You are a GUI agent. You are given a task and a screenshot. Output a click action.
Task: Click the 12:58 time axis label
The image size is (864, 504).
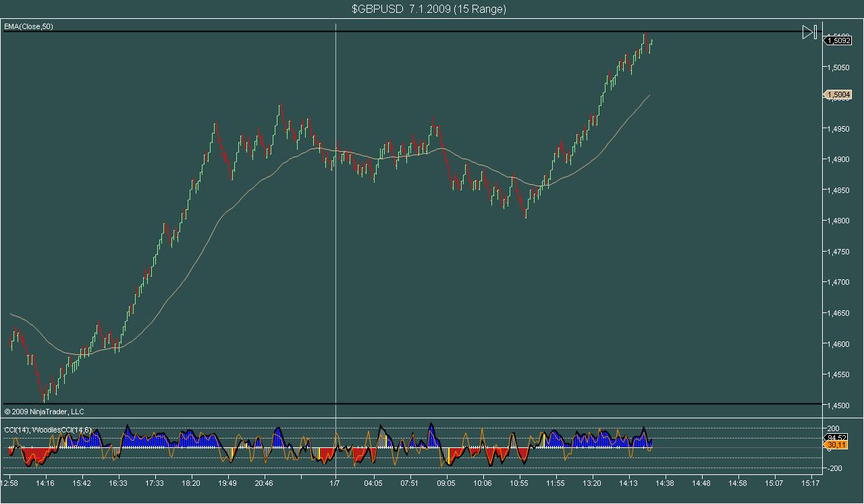click(9, 483)
